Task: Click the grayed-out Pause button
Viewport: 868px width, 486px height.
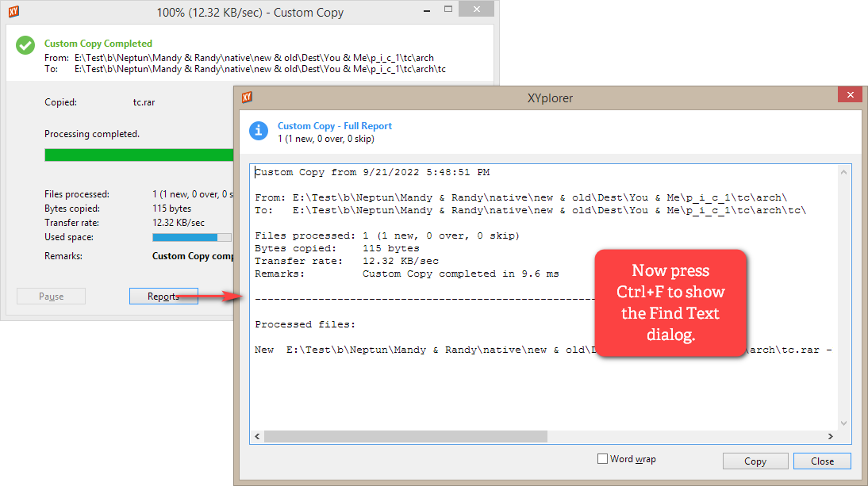Action: pos(51,297)
